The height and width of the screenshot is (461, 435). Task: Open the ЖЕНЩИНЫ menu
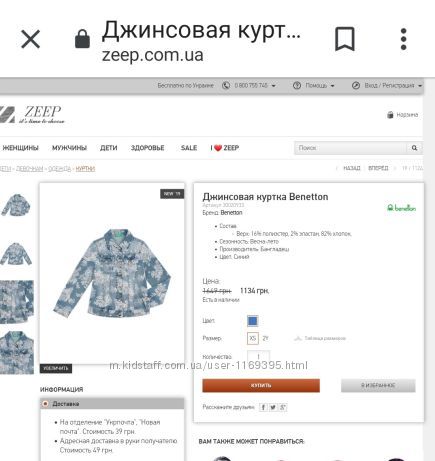click(20, 148)
